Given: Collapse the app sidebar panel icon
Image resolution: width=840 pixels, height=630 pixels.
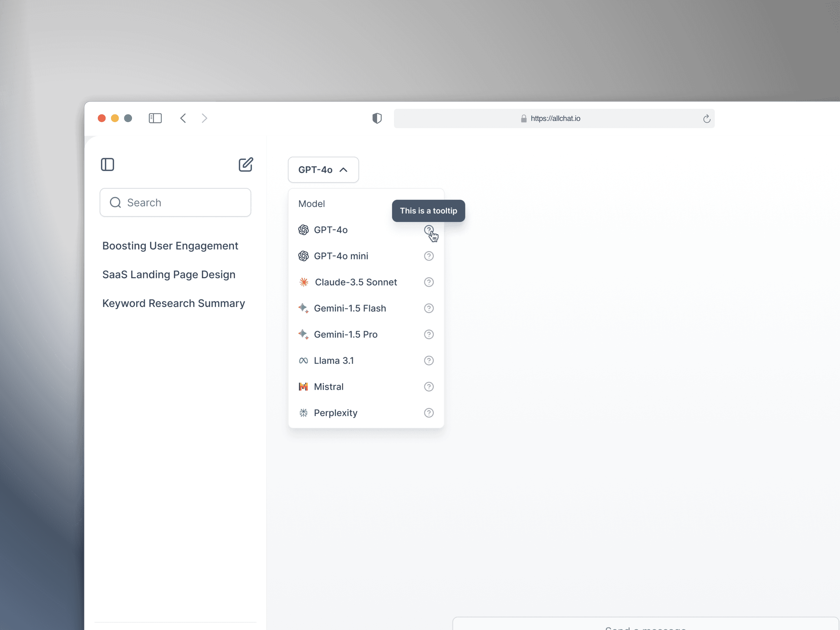Looking at the screenshot, I should pos(107,164).
